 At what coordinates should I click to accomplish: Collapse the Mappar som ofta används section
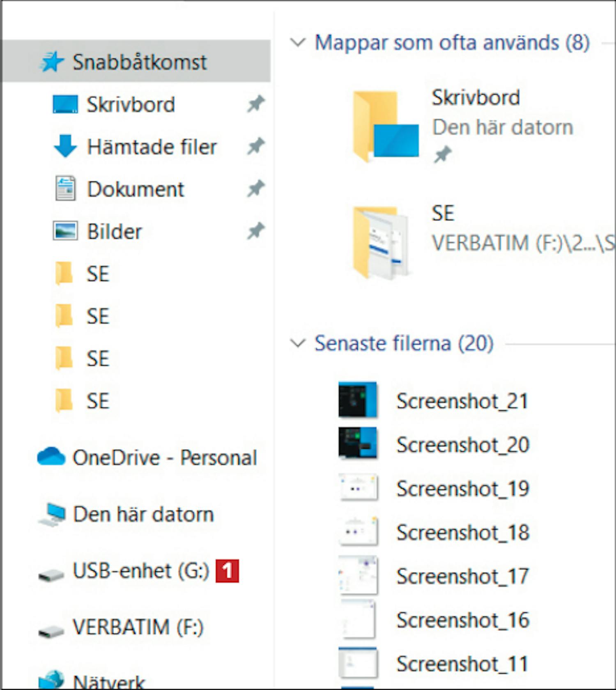298,42
